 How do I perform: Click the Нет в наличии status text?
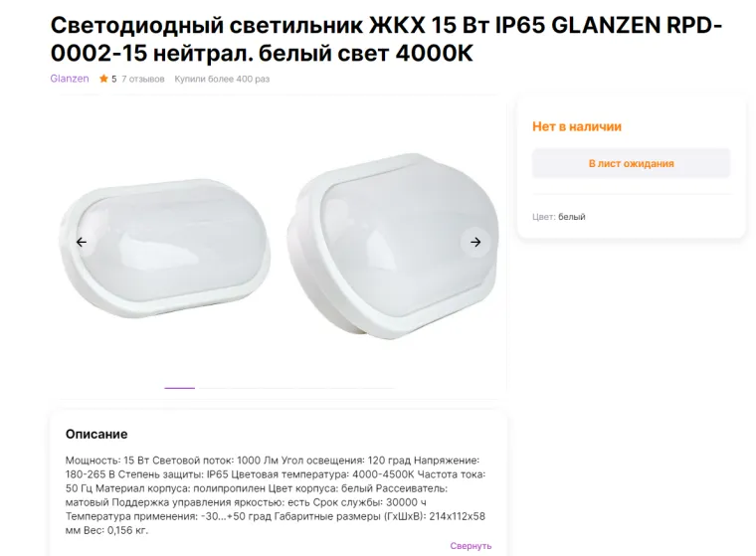click(x=577, y=126)
